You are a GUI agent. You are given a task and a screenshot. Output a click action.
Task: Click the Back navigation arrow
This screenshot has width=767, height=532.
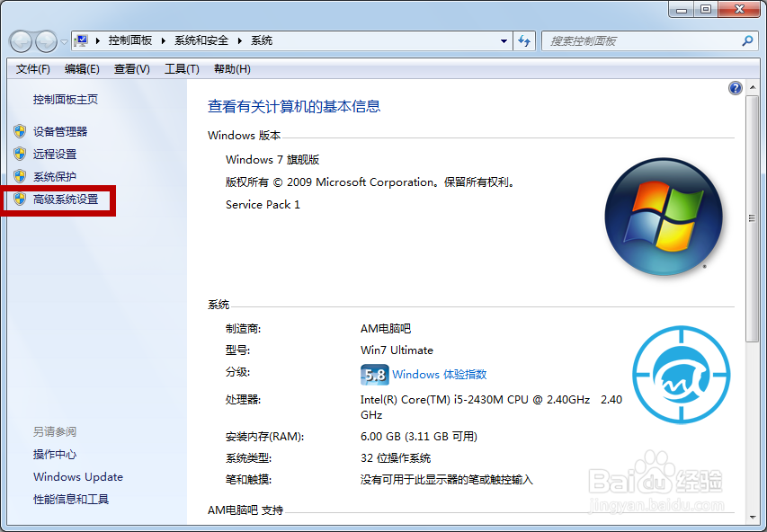21,41
